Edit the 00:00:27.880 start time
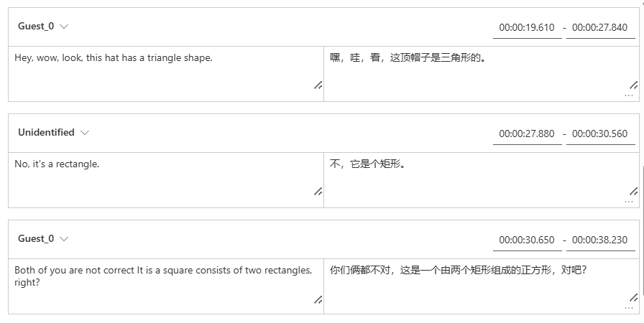 click(527, 134)
